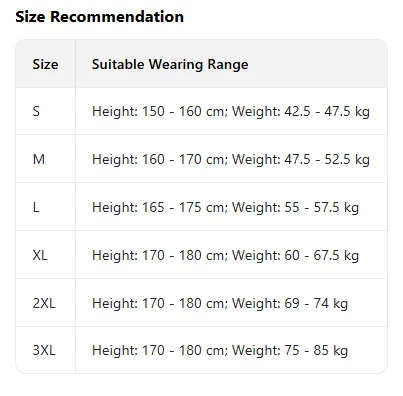Click the 3XL row wearing range text
This screenshot has width=403, height=396.
(220, 351)
